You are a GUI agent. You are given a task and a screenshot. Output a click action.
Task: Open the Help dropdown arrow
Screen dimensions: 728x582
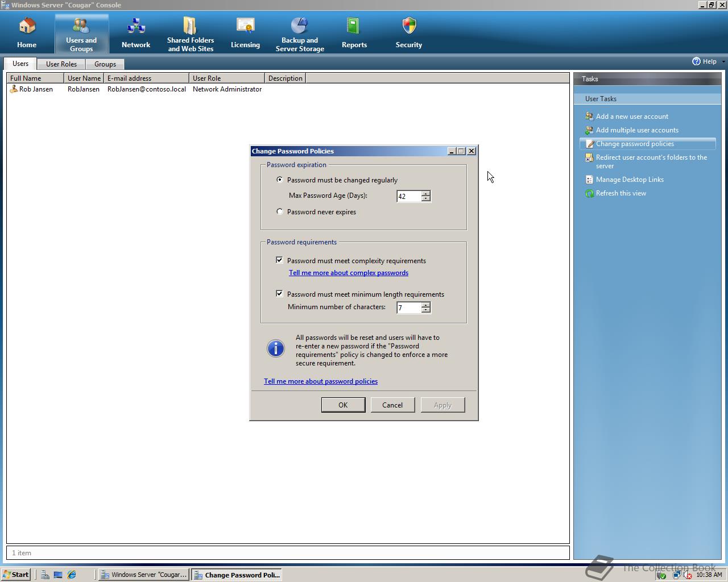pyautogui.click(x=723, y=61)
